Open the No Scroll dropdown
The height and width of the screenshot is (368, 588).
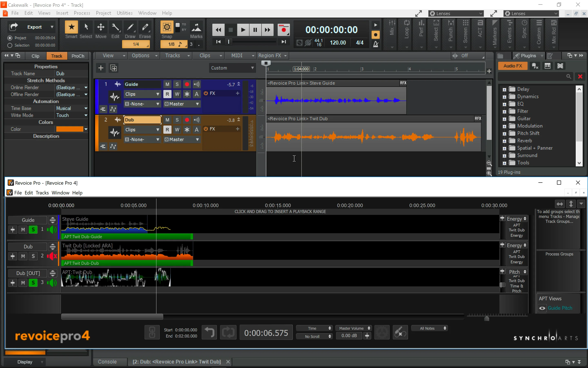314,336
